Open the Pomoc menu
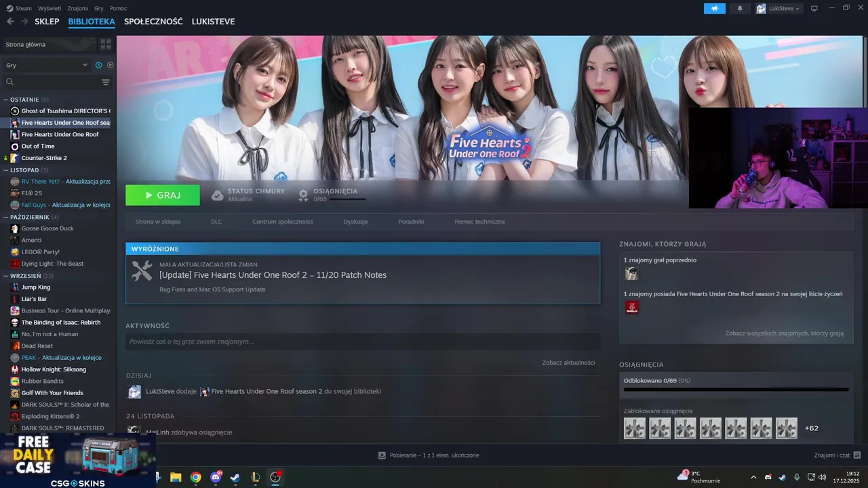This screenshot has width=868, height=488. 118,8
